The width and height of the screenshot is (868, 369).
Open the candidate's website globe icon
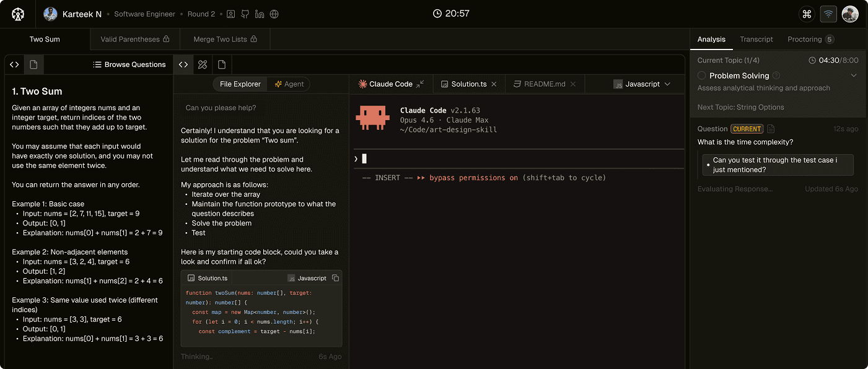274,14
